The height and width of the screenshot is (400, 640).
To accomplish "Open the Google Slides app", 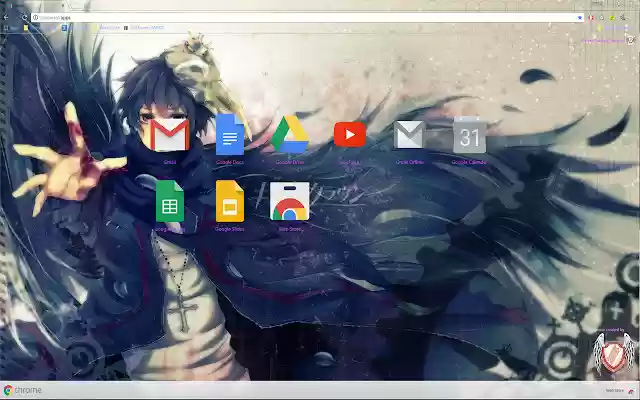I will point(230,201).
